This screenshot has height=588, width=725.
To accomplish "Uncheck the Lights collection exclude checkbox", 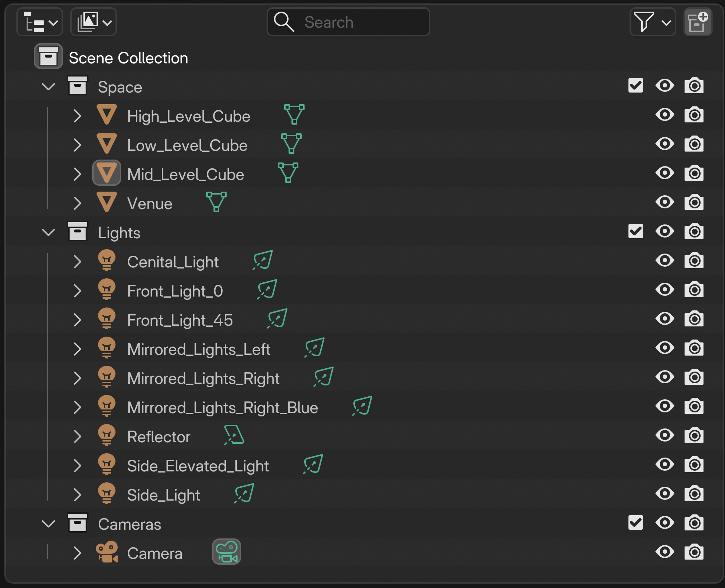I will pos(635,231).
